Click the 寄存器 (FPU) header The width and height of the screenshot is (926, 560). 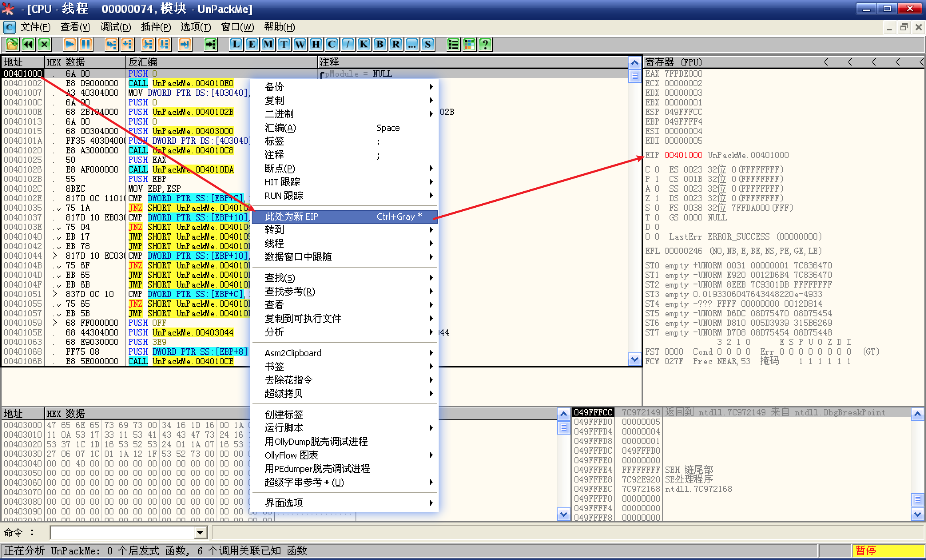pyautogui.click(x=674, y=62)
